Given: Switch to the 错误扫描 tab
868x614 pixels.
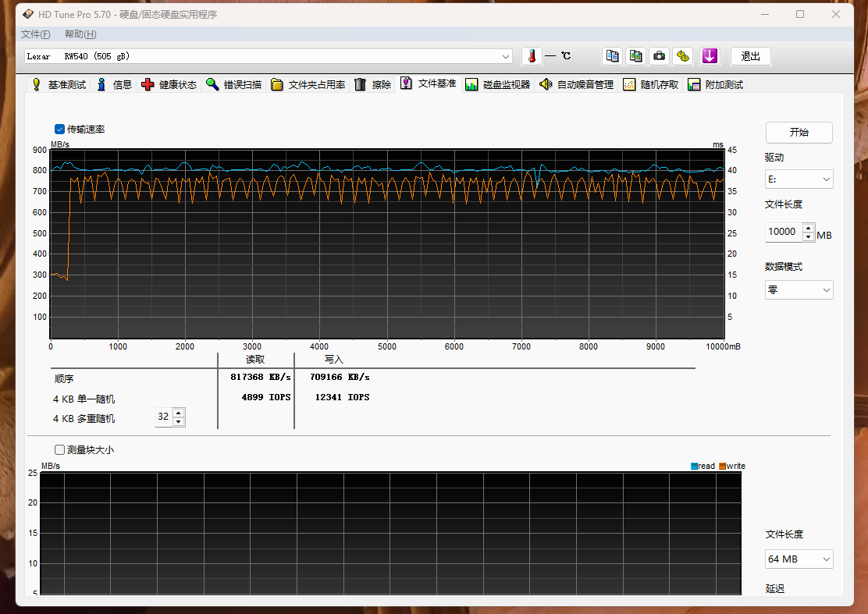Looking at the screenshot, I should [233, 85].
